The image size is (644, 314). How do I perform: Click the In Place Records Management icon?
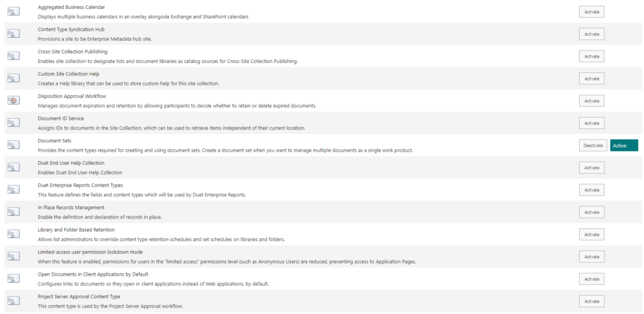pos(14,211)
